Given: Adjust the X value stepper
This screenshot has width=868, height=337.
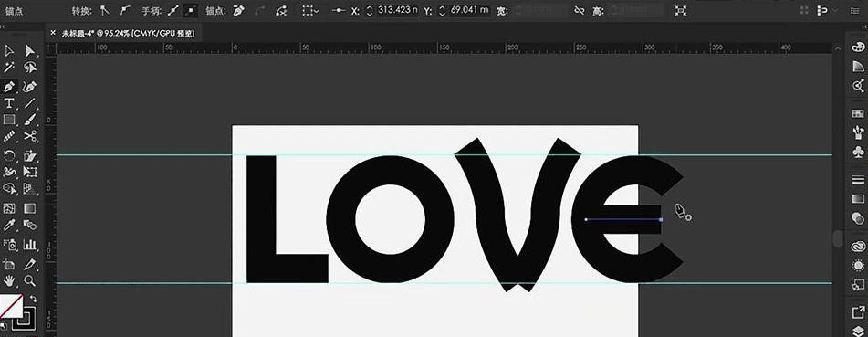Looking at the screenshot, I should pos(370,11).
